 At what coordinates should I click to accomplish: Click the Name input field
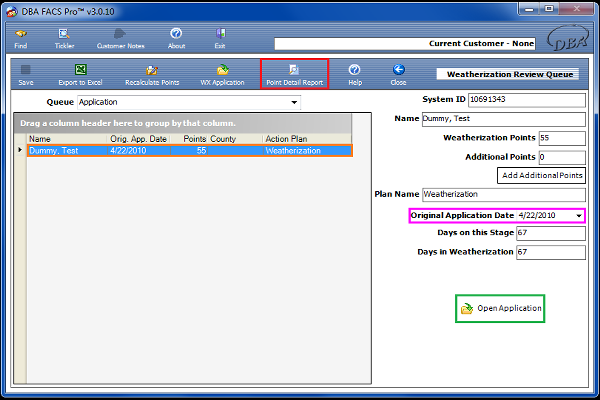(x=504, y=119)
